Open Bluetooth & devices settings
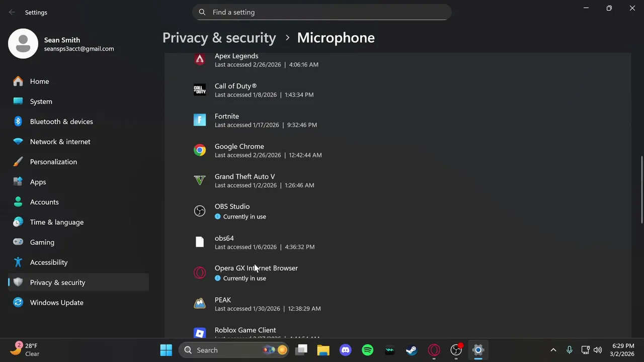The height and width of the screenshot is (362, 644). point(78,122)
